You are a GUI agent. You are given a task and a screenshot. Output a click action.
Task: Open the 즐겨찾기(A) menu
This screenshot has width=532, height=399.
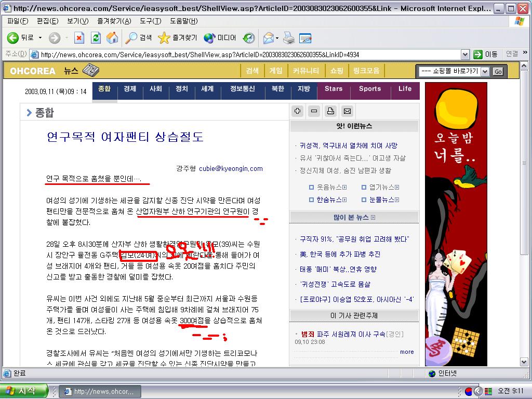coord(114,21)
